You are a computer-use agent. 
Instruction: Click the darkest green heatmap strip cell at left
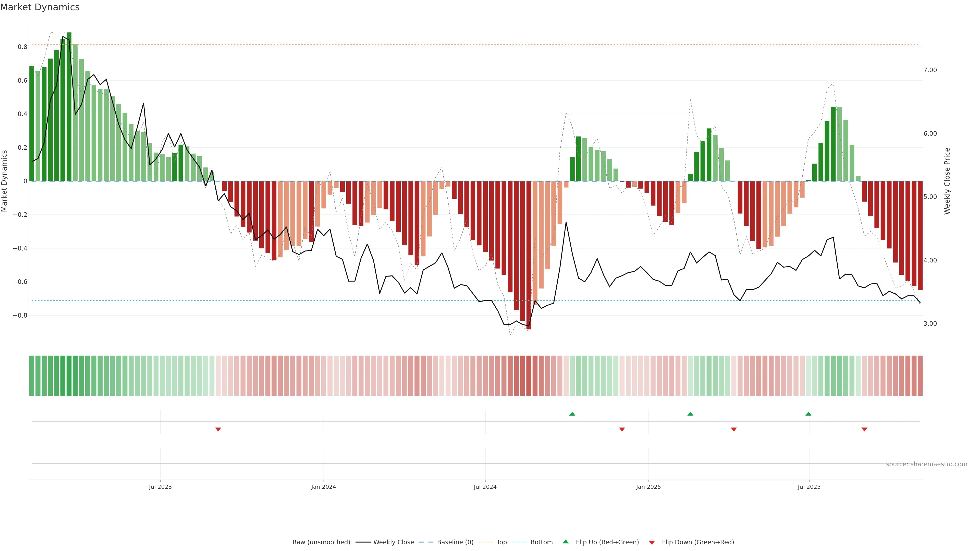click(69, 376)
